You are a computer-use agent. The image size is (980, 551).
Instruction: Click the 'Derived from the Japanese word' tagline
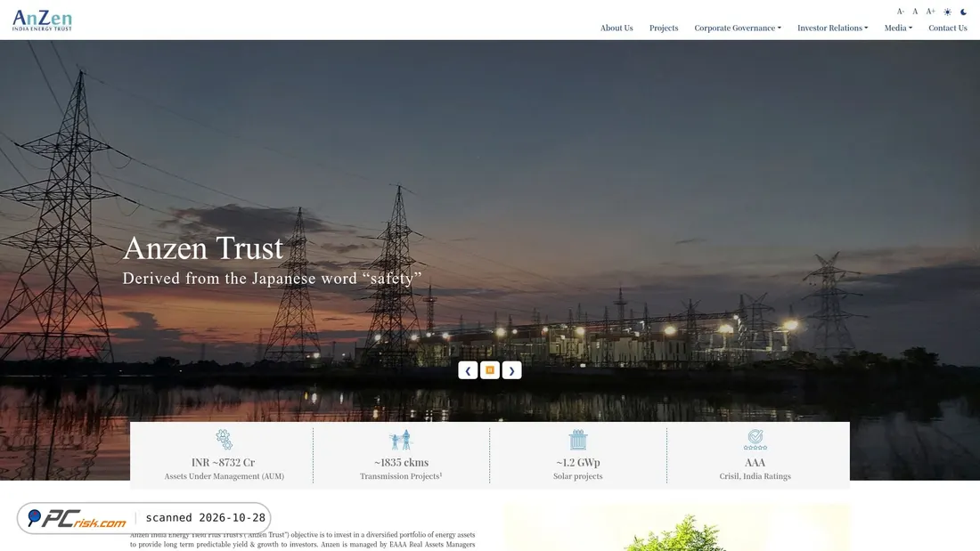[272, 279]
